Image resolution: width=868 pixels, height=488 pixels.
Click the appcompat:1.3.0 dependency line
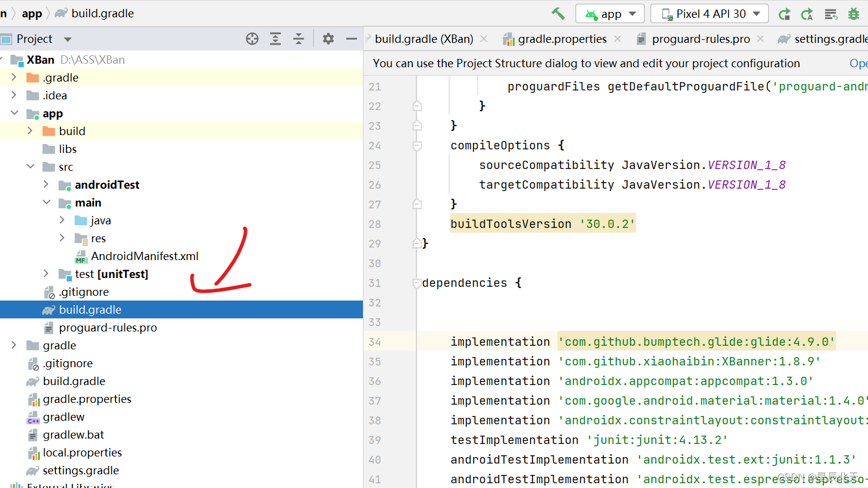[632, 381]
